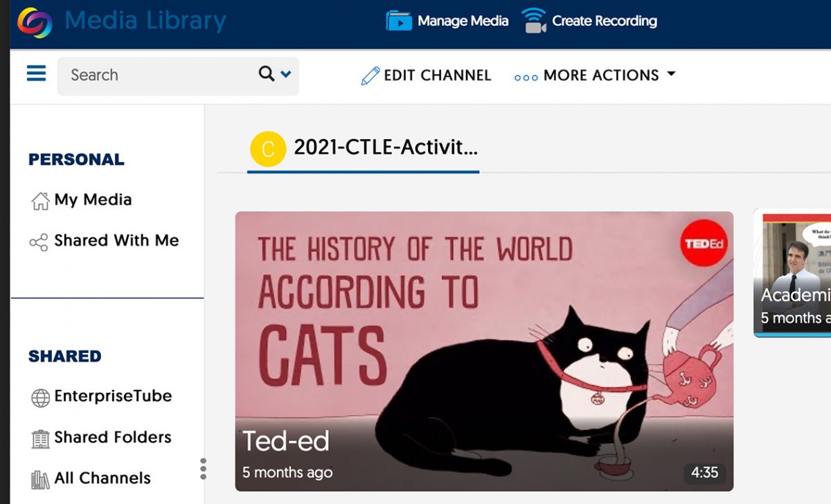Open Shared With Me from the sidebar

(115, 240)
